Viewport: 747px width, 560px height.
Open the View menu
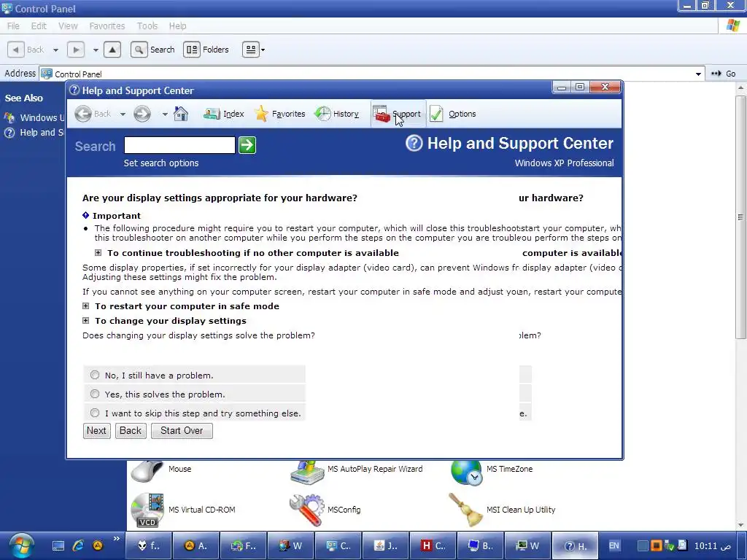[x=68, y=26]
